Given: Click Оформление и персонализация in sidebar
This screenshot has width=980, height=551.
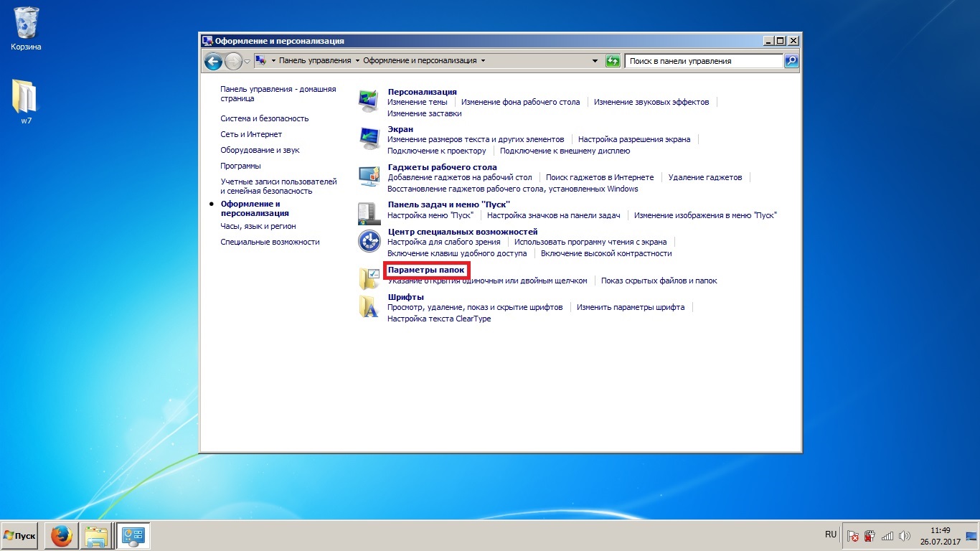Looking at the screenshot, I should click(255, 209).
